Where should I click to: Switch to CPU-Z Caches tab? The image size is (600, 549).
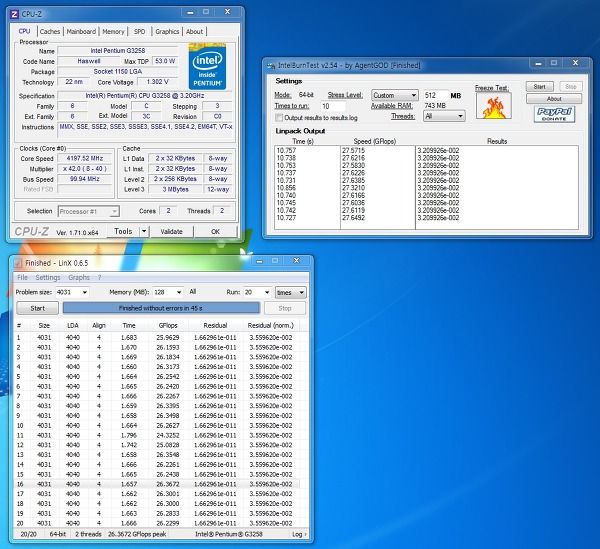tap(50, 31)
